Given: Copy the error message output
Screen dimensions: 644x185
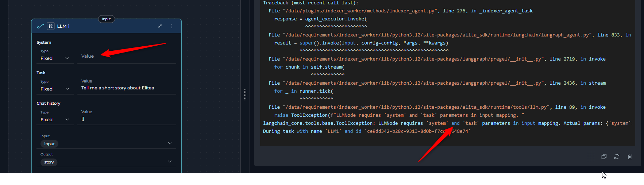Looking at the screenshot, I should pos(604,157).
